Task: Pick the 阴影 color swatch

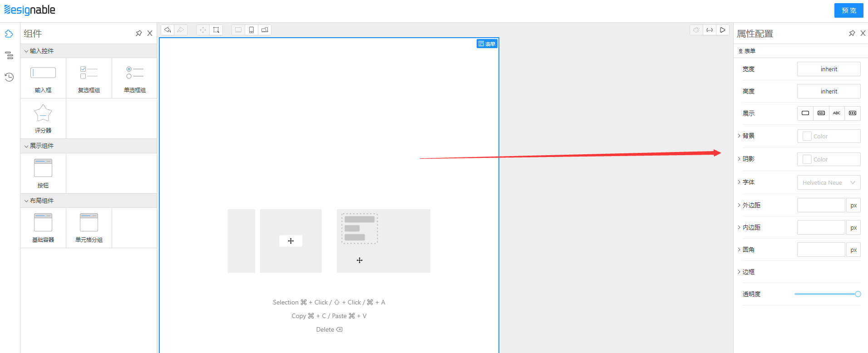Action: pyautogui.click(x=807, y=159)
